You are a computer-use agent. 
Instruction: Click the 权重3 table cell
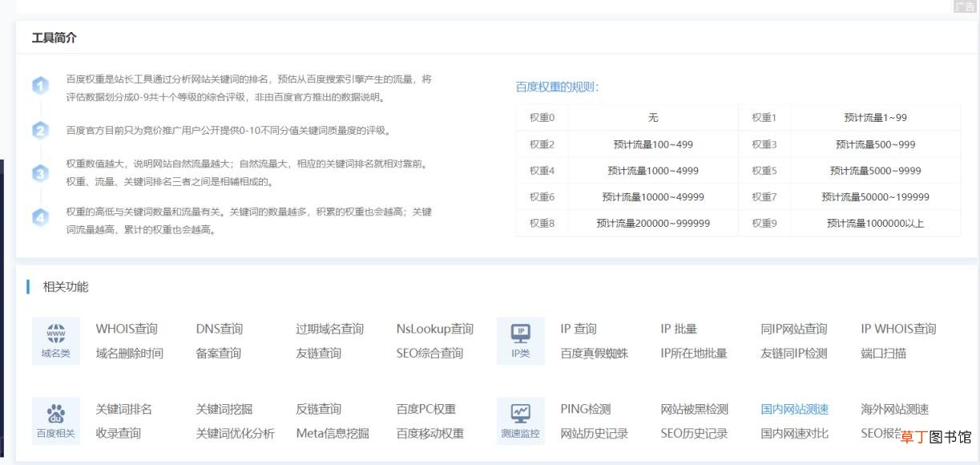coord(764,144)
